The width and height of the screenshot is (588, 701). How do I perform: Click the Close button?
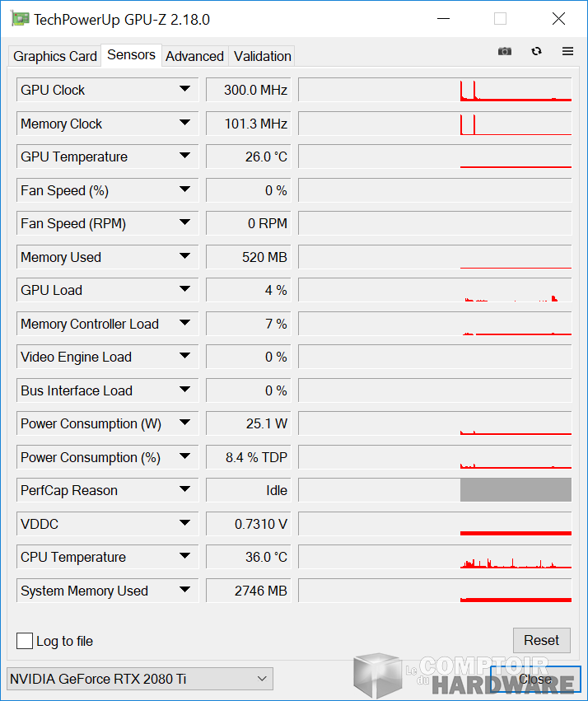tap(534, 679)
